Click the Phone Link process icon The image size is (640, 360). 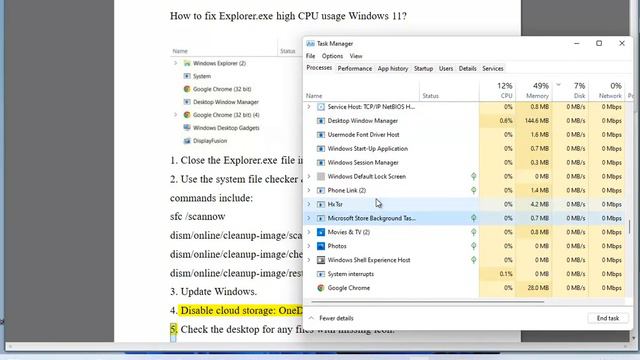point(321,190)
